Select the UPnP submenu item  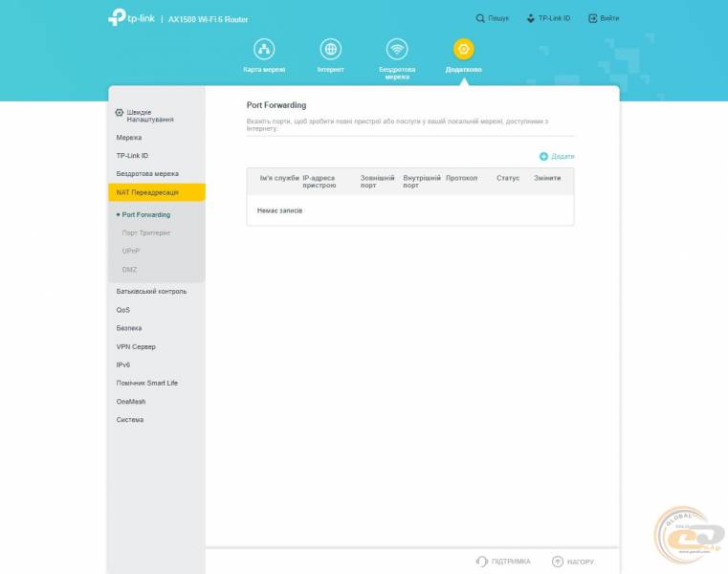tap(130, 251)
